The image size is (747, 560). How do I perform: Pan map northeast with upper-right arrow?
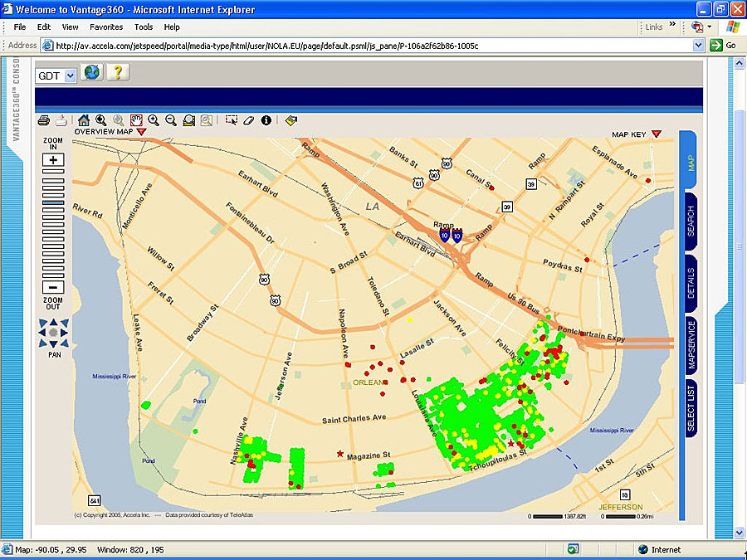coord(64,323)
